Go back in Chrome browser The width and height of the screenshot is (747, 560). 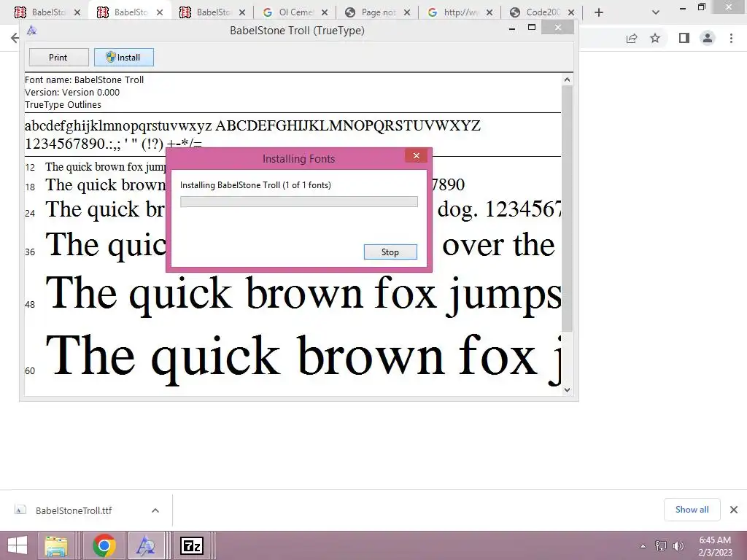pyautogui.click(x=15, y=38)
